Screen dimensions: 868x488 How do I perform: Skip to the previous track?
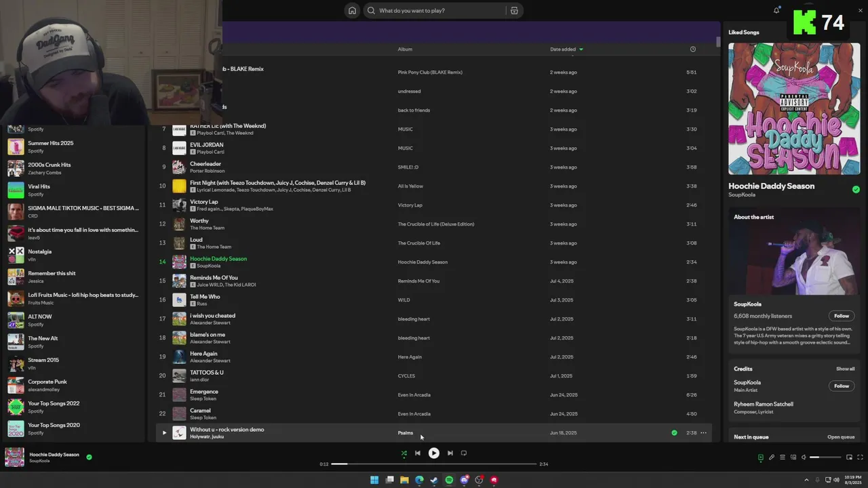pyautogui.click(x=418, y=453)
